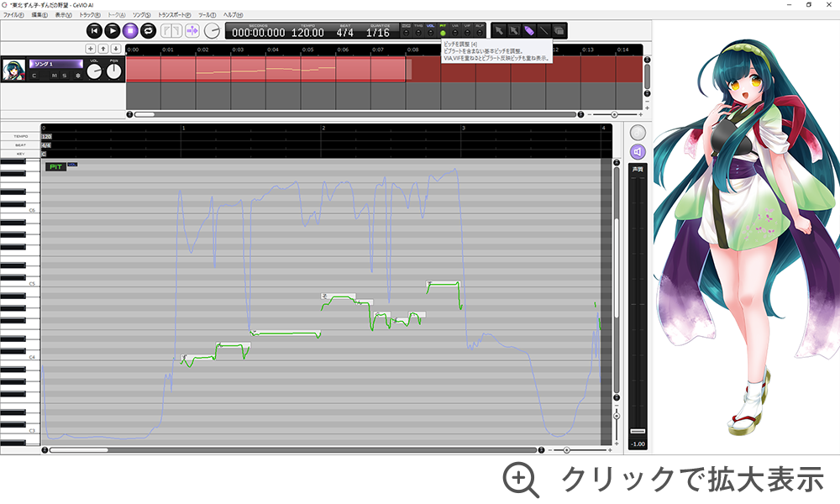
Task: Select the song clip in track lane
Action: [266, 69]
